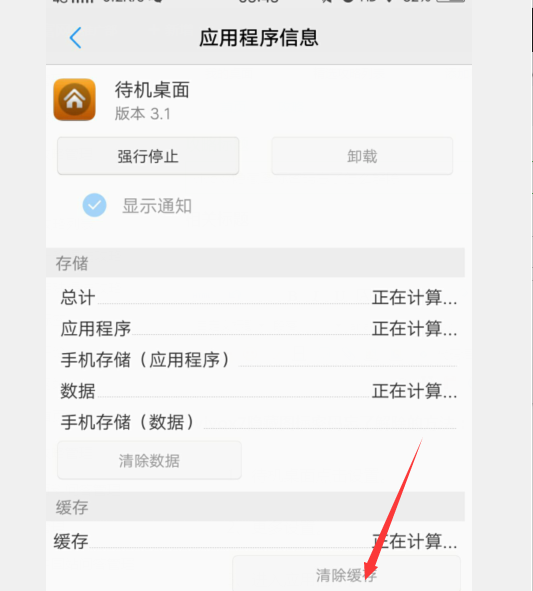This screenshot has height=591, width=533.
Task: Click the 应用程序信息 page title
Action: point(259,38)
